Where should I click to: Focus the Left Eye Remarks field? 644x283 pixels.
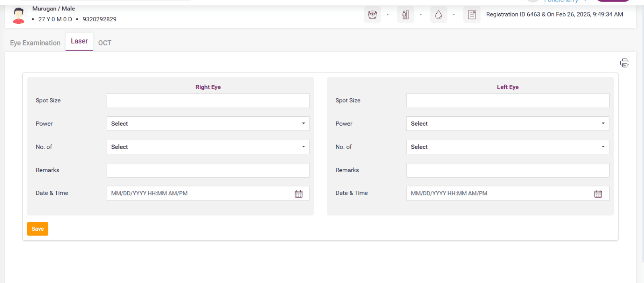[x=507, y=170]
